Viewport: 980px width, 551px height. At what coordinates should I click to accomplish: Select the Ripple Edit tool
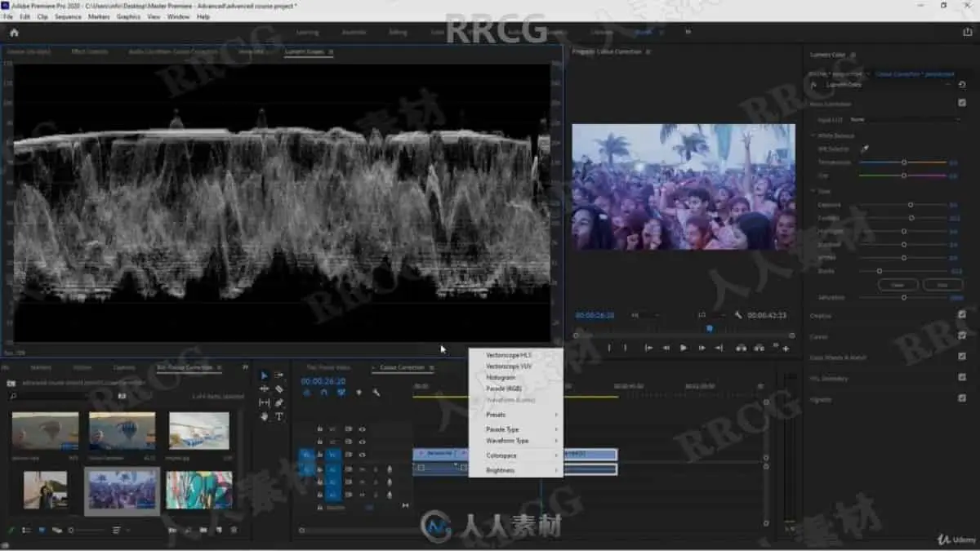click(x=264, y=389)
